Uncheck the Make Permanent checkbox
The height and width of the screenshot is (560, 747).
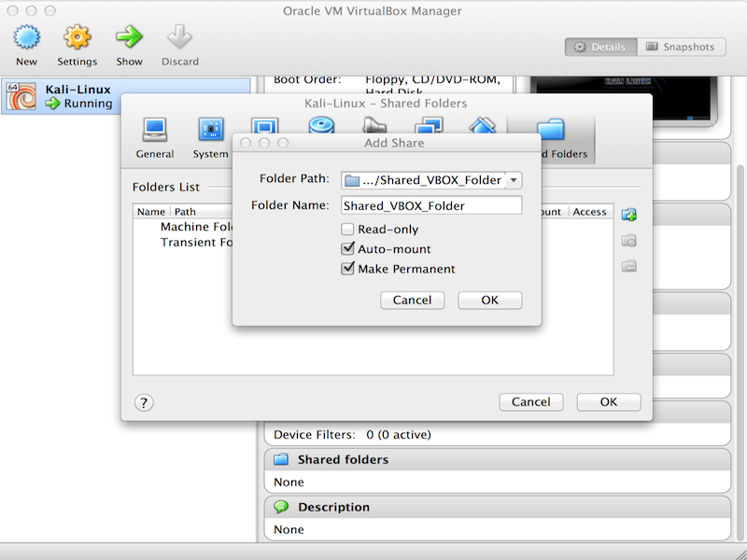[347, 269]
